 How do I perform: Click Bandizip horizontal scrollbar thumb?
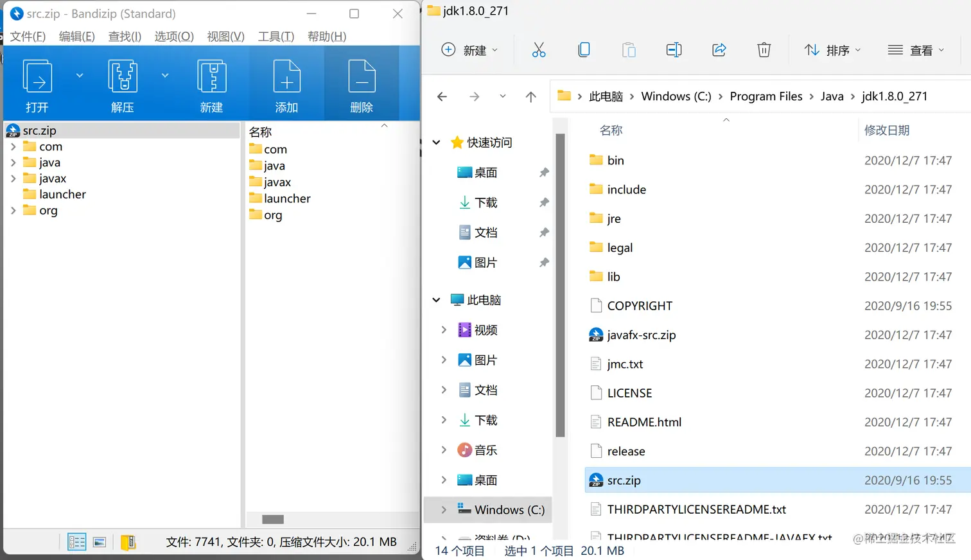pos(273,519)
